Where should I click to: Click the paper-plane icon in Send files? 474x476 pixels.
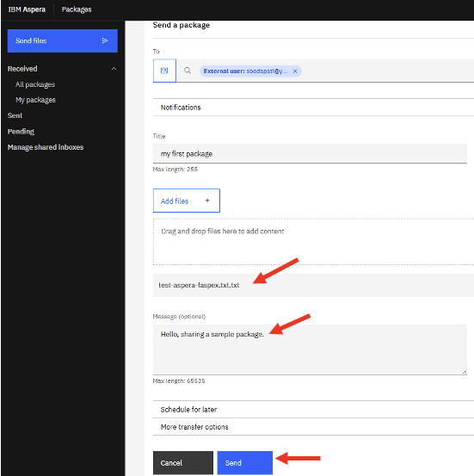pyautogui.click(x=105, y=40)
